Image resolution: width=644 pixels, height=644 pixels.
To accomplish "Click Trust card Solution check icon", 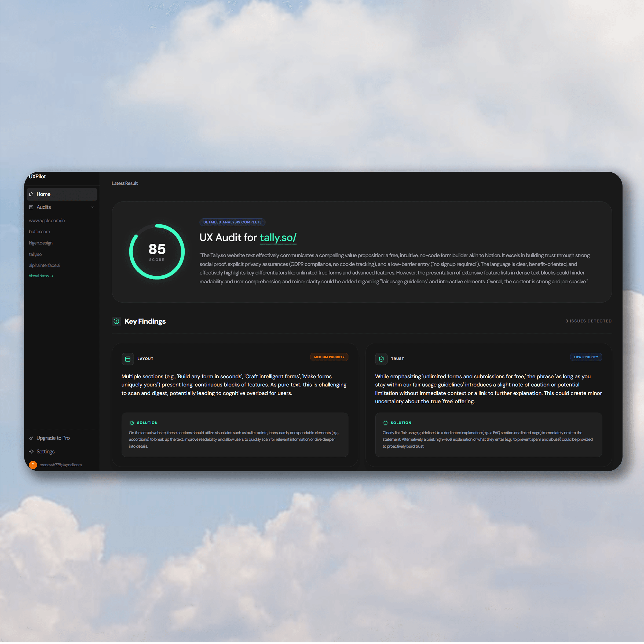I will click(x=386, y=423).
